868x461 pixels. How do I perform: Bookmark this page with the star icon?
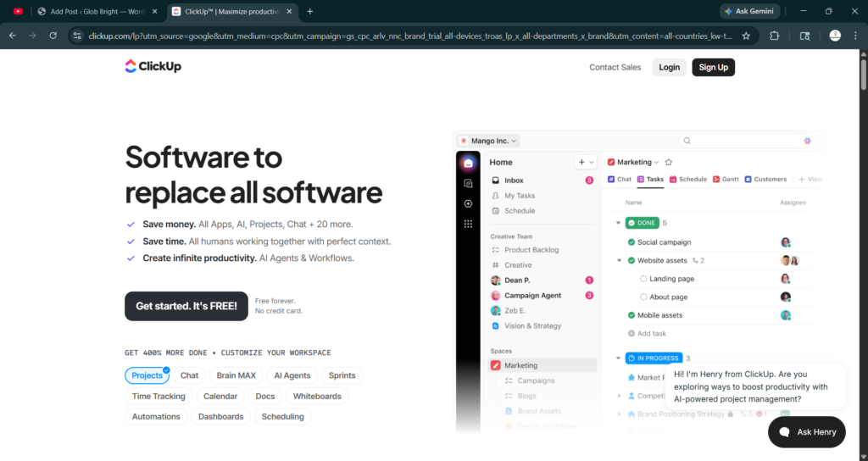[746, 36]
